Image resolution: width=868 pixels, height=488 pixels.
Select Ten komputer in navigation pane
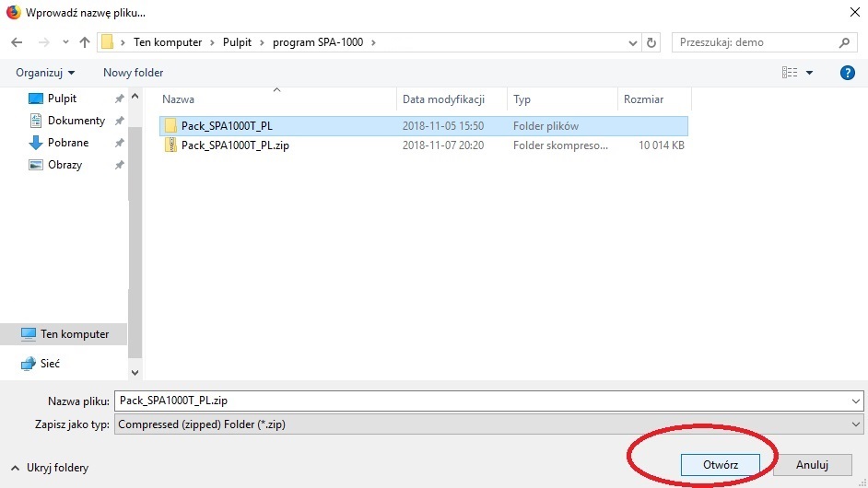pyautogui.click(x=74, y=334)
